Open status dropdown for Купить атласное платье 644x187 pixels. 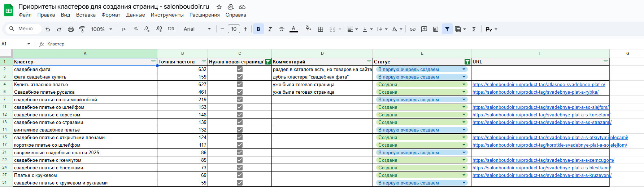pyautogui.click(x=464, y=84)
